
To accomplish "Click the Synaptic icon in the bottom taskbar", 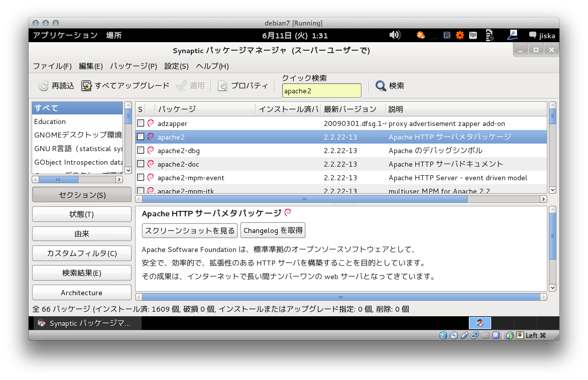I will [42, 323].
